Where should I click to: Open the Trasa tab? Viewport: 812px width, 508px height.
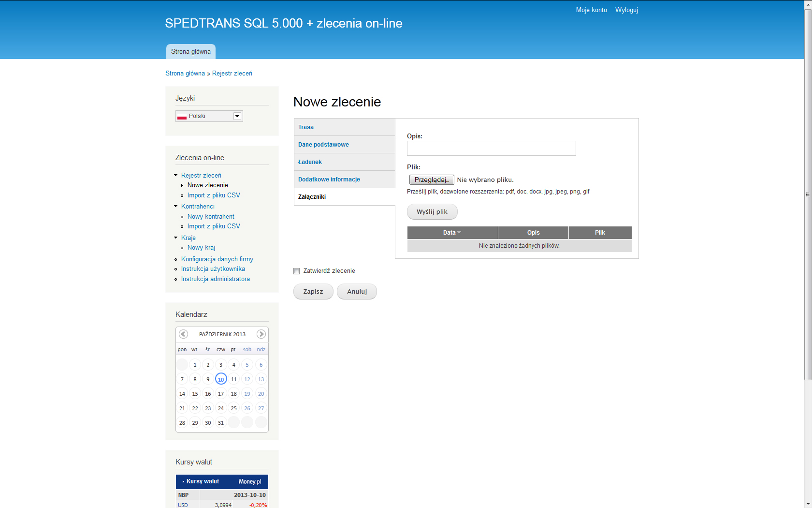344,127
